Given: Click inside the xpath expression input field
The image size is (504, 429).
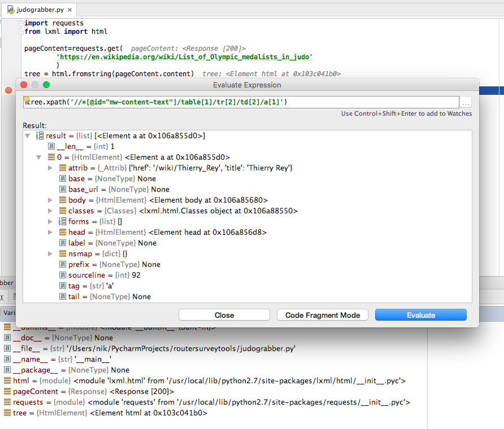Looking at the screenshot, I should pos(226,102).
